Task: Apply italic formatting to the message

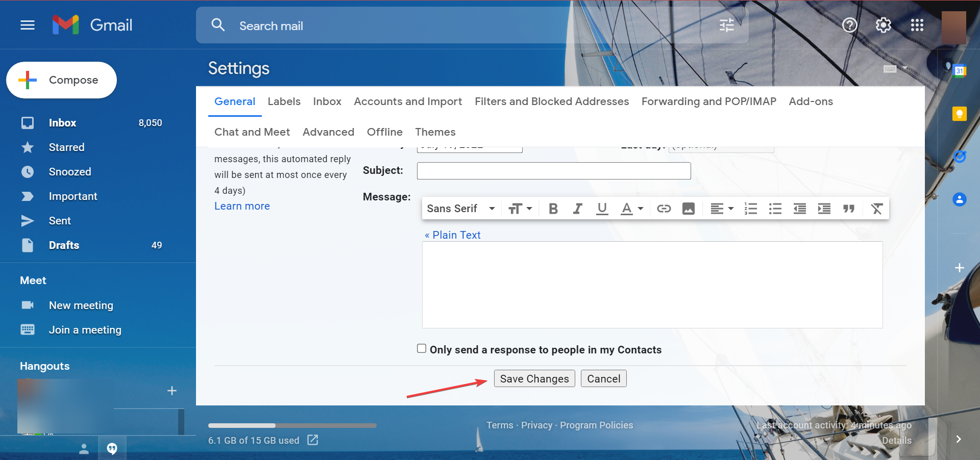Action: click(577, 208)
